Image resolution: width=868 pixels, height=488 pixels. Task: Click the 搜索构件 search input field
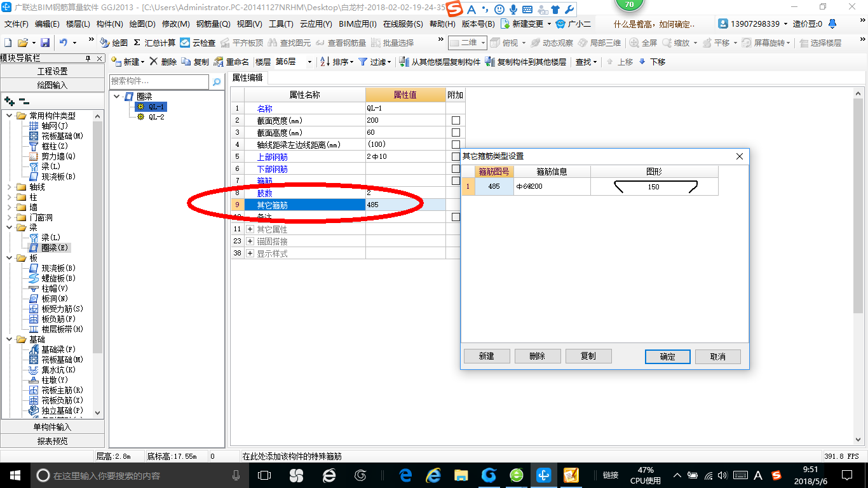click(159, 81)
